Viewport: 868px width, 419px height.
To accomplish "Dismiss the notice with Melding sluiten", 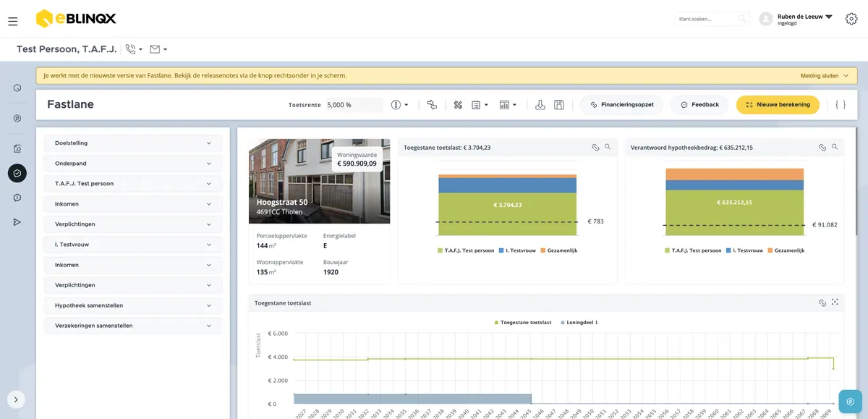I will 825,75.
